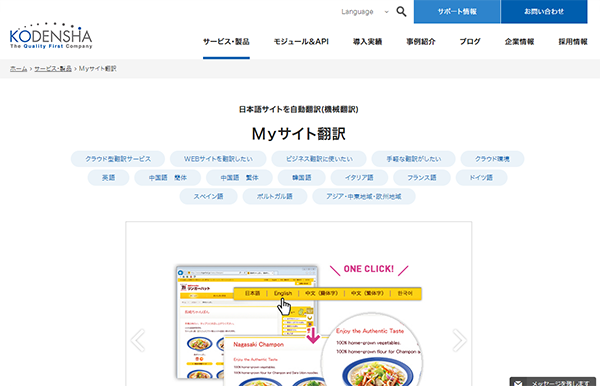Click the 韓国語 tag
Image resolution: width=600 pixels, height=386 pixels.
(x=302, y=178)
